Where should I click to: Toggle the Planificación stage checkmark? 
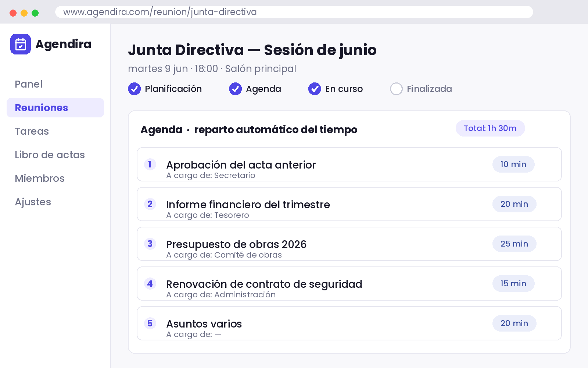click(x=134, y=89)
